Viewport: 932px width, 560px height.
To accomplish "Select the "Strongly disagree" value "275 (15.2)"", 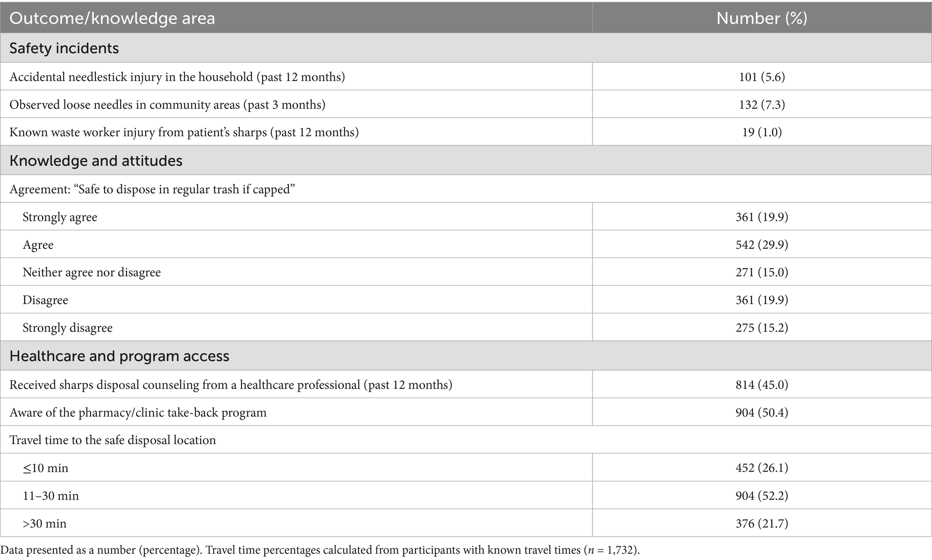I will click(x=762, y=328).
